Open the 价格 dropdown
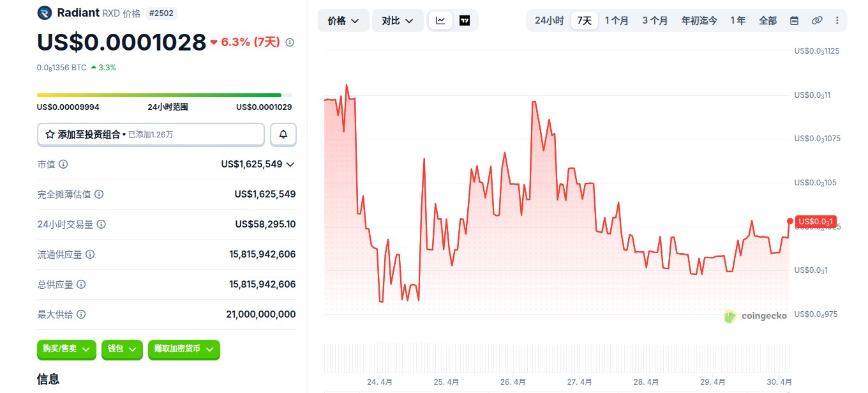Image resolution: width=868 pixels, height=393 pixels. (x=343, y=20)
